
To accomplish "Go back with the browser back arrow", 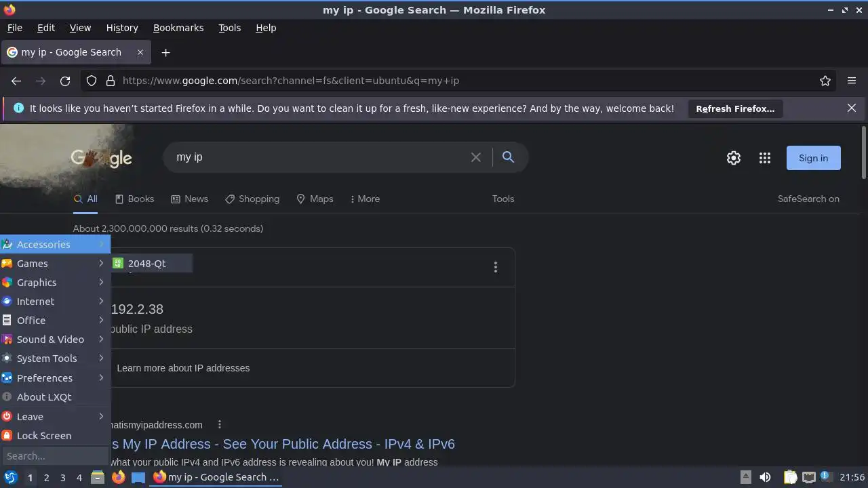I will pos(16,81).
